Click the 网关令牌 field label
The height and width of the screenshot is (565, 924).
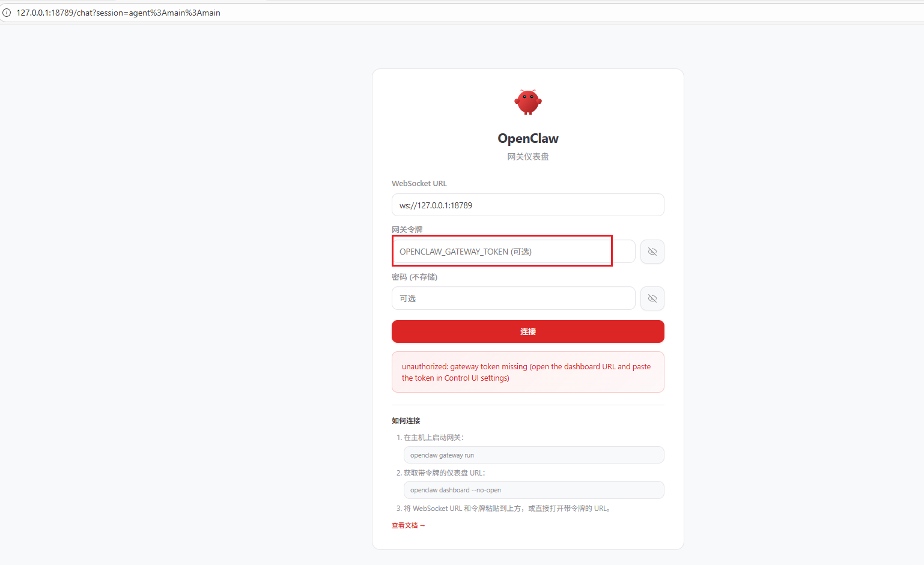407,229
